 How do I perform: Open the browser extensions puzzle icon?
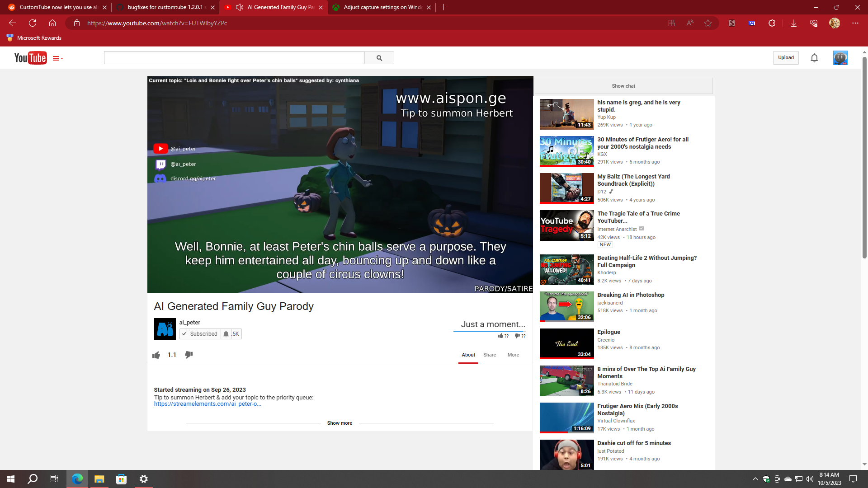tap(772, 23)
